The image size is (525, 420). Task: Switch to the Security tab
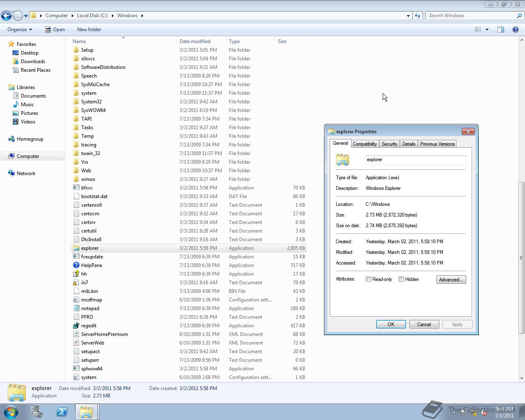(x=389, y=144)
